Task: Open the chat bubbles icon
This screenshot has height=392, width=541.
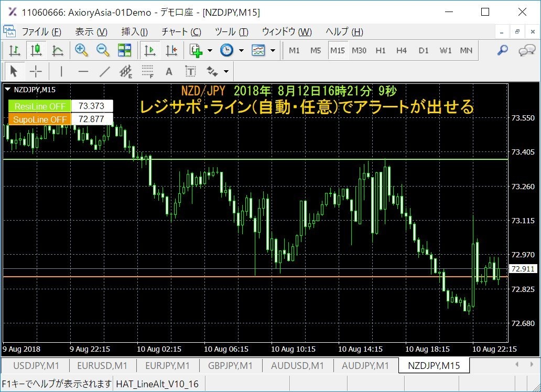Action: pos(526,51)
